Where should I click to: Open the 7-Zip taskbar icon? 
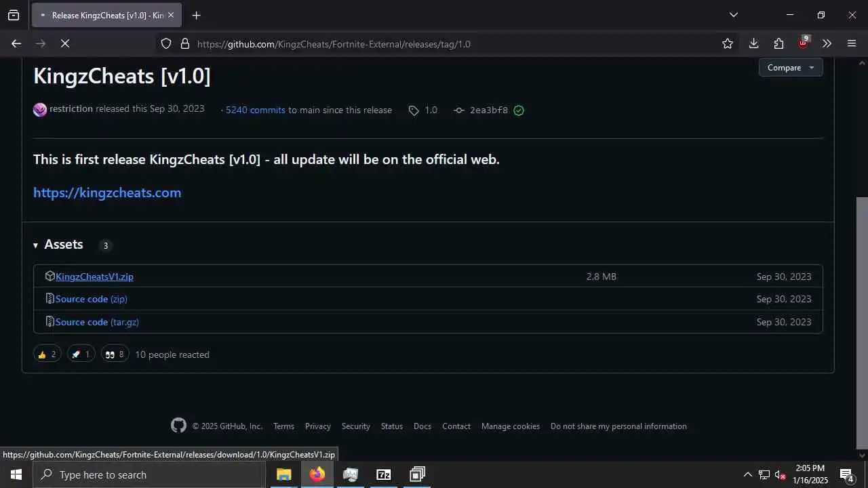click(x=384, y=474)
